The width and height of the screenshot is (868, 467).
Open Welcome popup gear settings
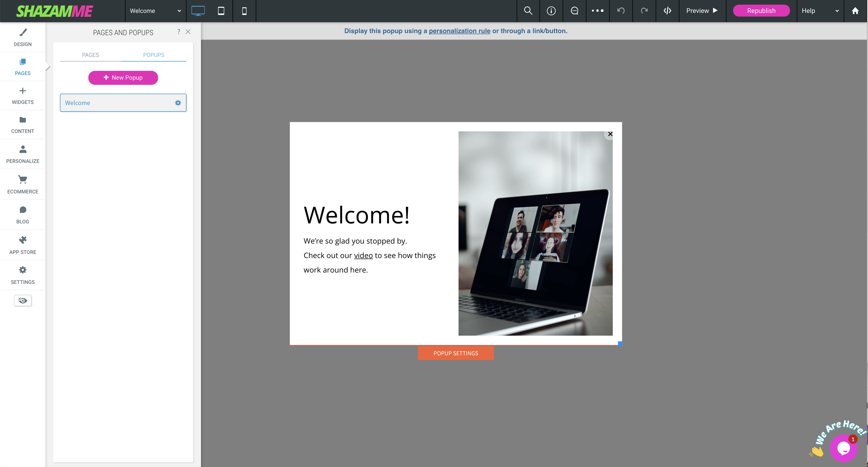[178, 103]
